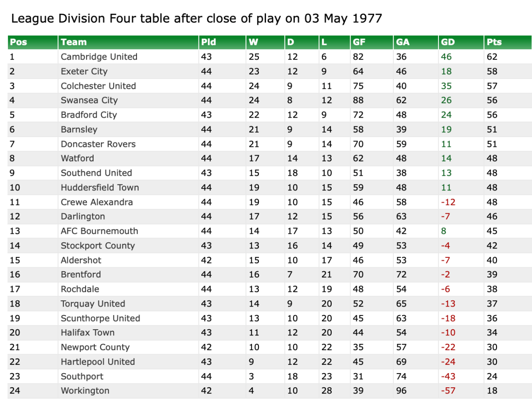Select Cambridge United's 62 points cell
This screenshot has height=402, width=532.
coord(492,57)
